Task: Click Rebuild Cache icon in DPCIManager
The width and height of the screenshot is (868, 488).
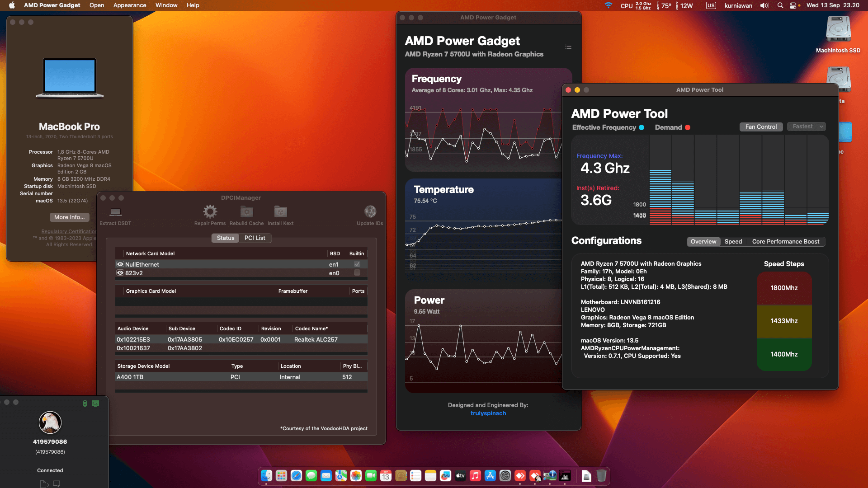Action: pos(246,211)
